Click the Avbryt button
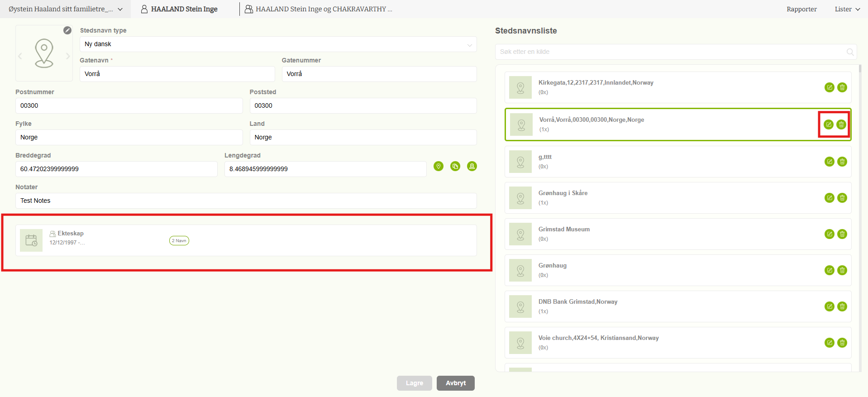 (x=455, y=383)
